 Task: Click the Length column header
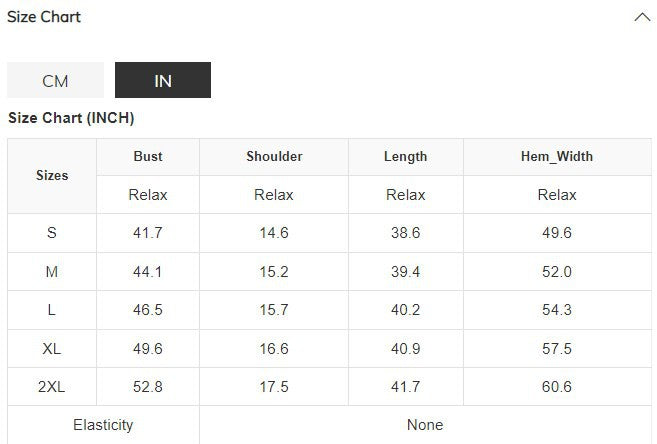(405, 156)
